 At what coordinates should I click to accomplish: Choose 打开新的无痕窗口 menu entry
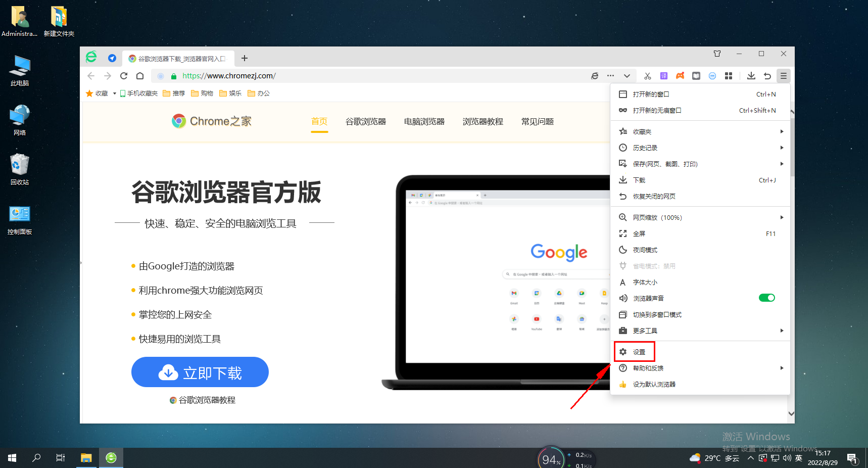coord(700,111)
